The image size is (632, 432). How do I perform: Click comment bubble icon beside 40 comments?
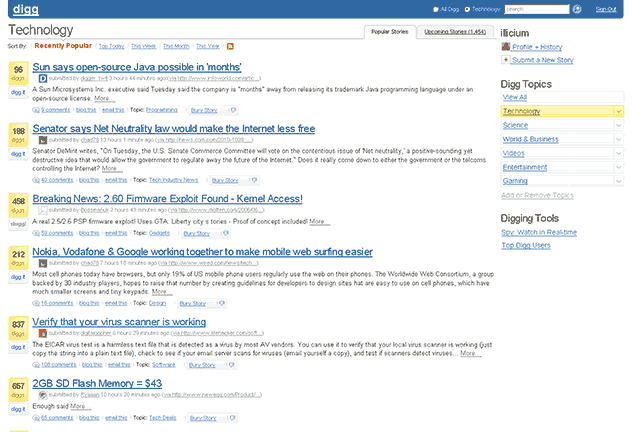pyautogui.click(x=36, y=180)
